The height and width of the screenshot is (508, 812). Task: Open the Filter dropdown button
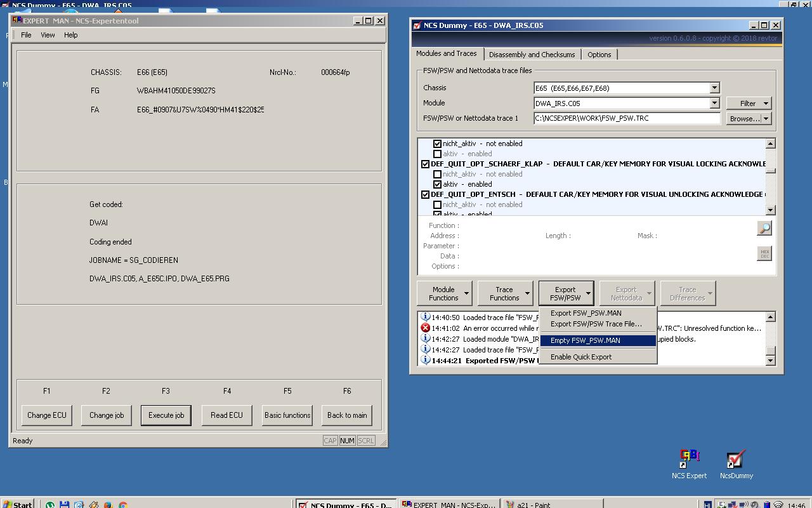(749, 103)
